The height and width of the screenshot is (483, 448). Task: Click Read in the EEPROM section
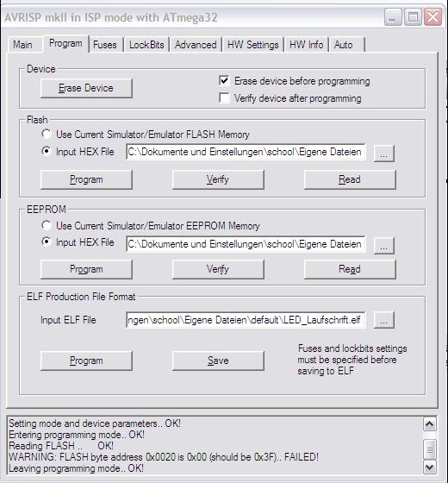[350, 269]
